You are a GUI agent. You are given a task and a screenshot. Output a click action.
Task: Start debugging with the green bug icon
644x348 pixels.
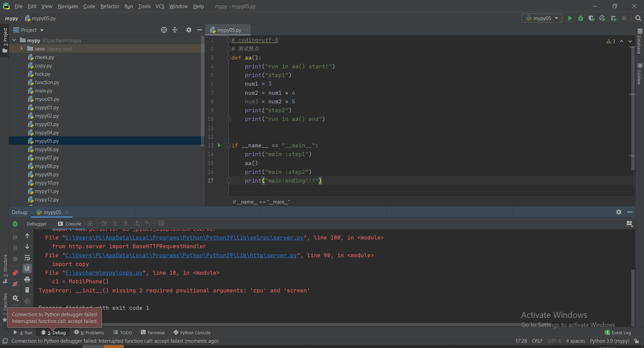coord(581,18)
